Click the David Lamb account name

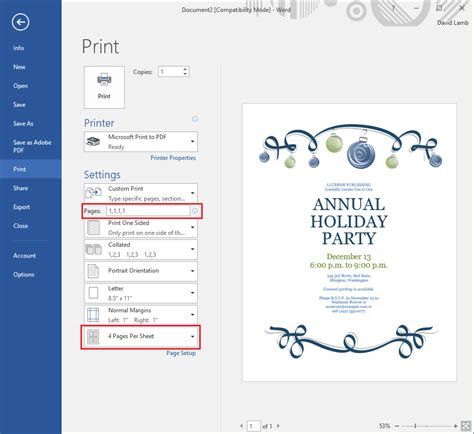(452, 23)
